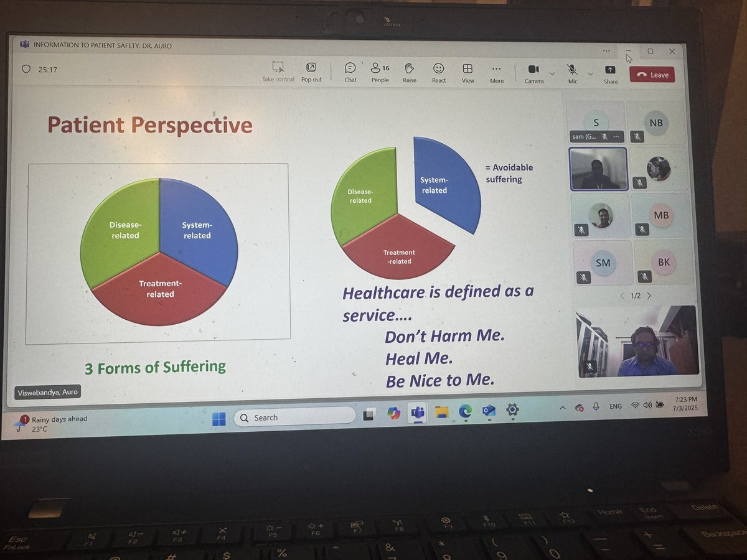Viewport: 747px width, 560px height.
Task: Open the More actions menu
Action: click(496, 73)
